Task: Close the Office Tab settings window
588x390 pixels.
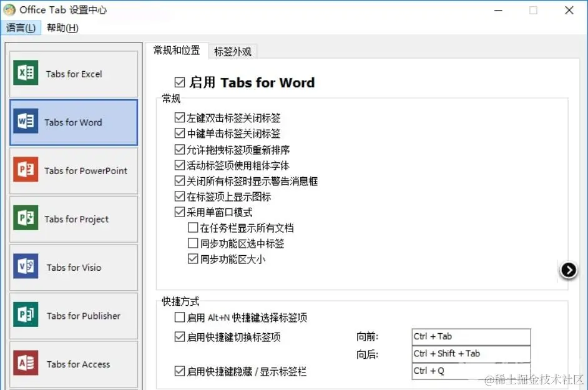Action: click(x=569, y=11)
